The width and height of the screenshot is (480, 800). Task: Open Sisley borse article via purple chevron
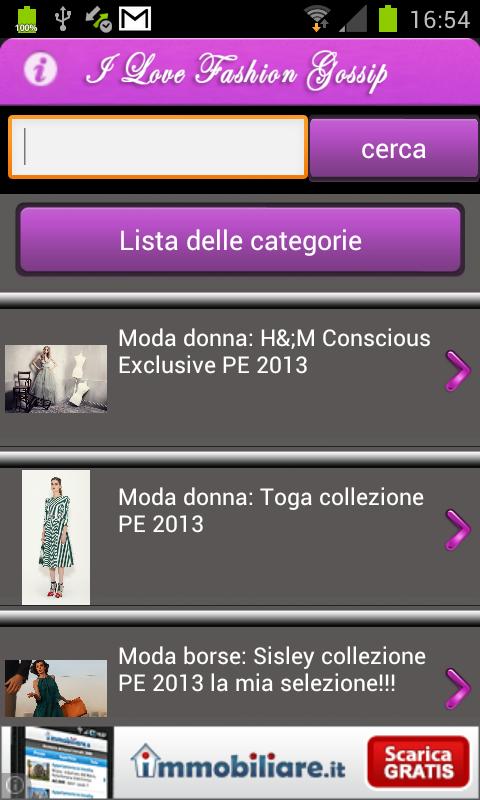pos(458,689)
